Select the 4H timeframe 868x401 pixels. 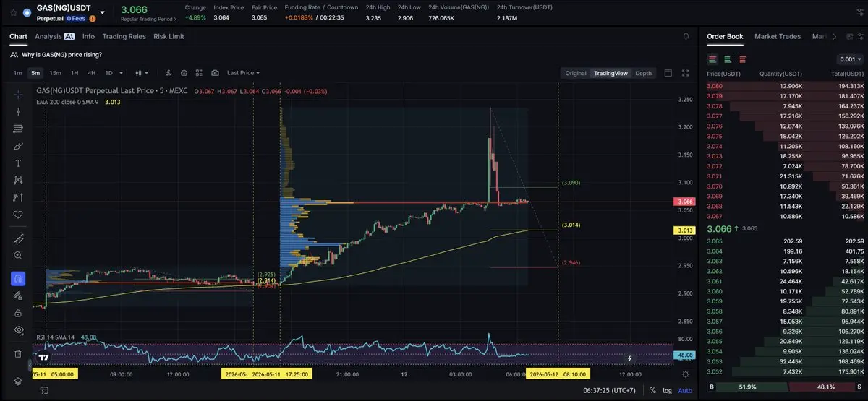point(91,73)
